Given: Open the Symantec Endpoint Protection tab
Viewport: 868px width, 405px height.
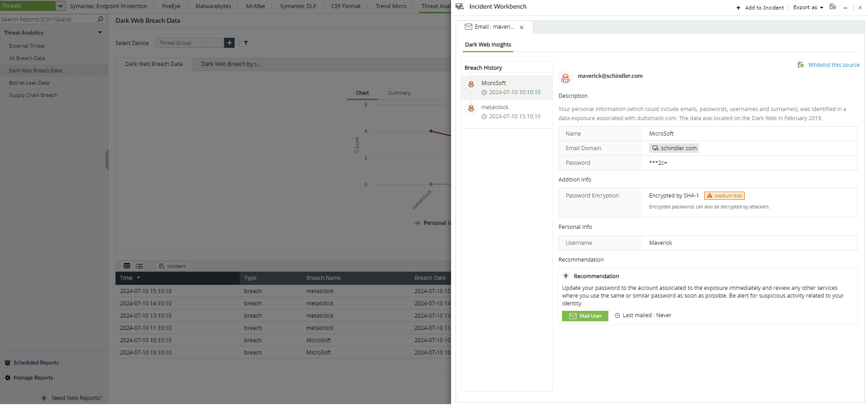Looking at the screenshot, I should [108, 6].
